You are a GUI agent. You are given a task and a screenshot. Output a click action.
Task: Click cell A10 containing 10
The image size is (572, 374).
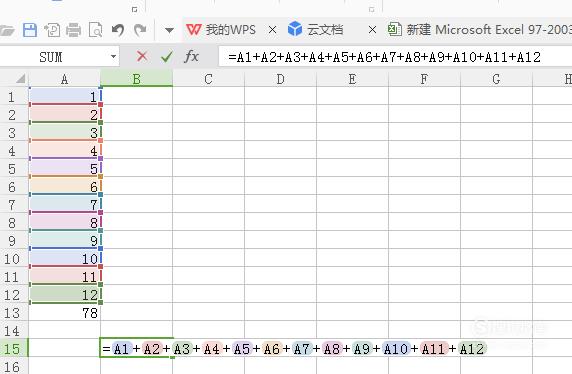pyautogui.click(x=65, y=258)
